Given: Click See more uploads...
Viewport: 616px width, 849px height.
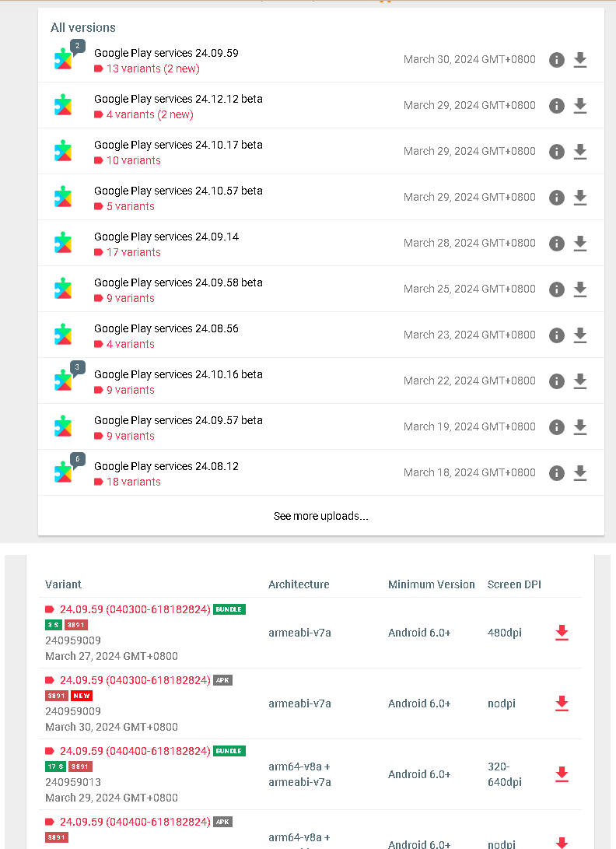Looking at the screenshot, I should coord(321,516).
